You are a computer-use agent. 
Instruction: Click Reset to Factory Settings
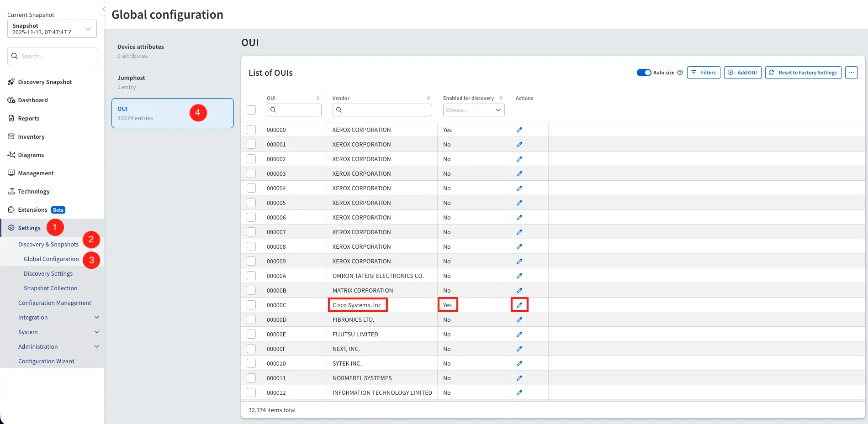click(x=803, y=73)
